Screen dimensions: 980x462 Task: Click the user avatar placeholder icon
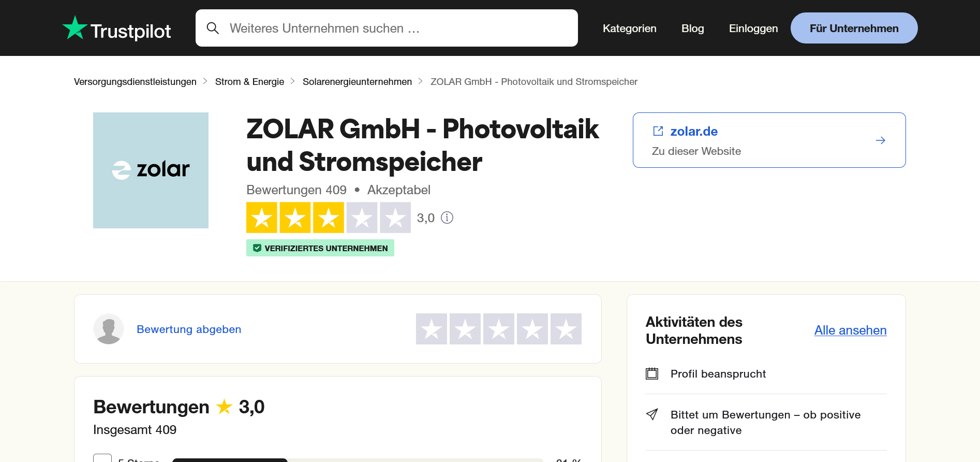pyautogui.click(x=109, y=329)
